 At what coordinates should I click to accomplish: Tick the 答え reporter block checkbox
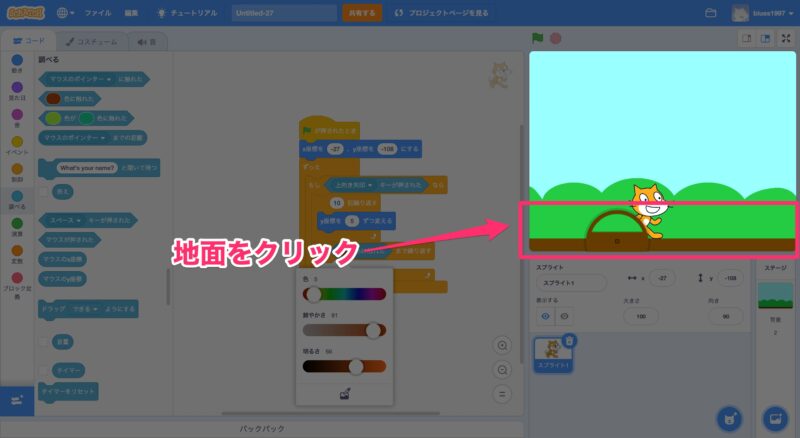pos(43,190)
